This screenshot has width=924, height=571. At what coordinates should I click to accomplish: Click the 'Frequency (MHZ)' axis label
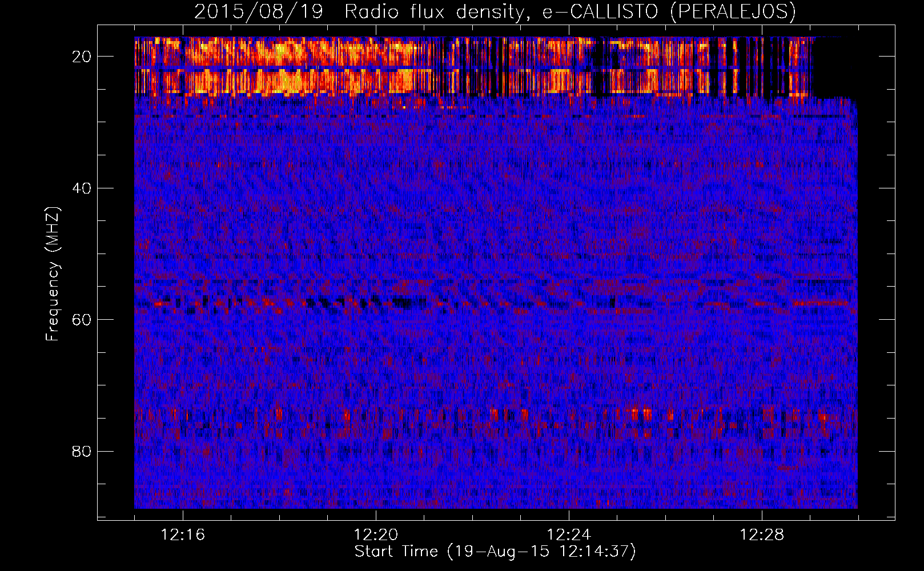[53, 274]
